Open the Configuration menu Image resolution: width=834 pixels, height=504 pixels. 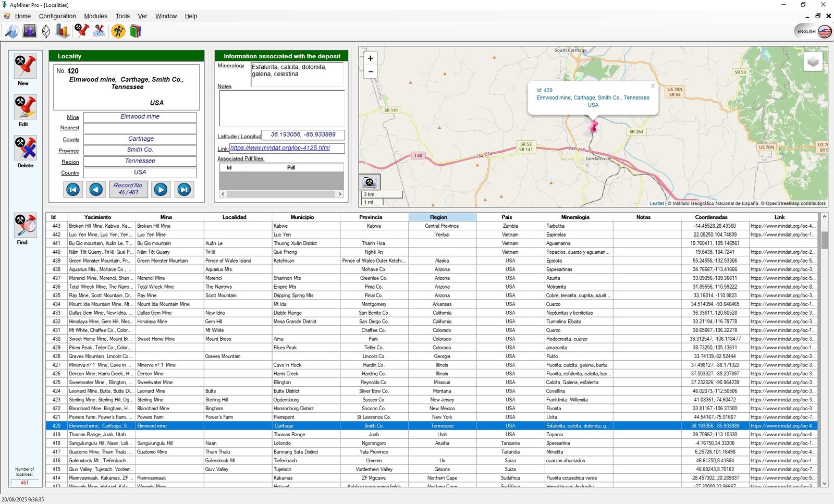pos(57,16)
